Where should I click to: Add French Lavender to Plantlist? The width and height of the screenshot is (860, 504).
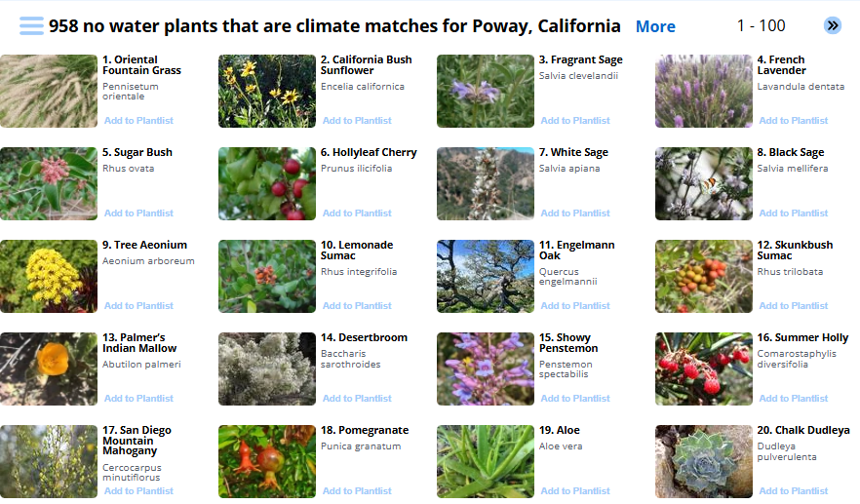[794, 121]
